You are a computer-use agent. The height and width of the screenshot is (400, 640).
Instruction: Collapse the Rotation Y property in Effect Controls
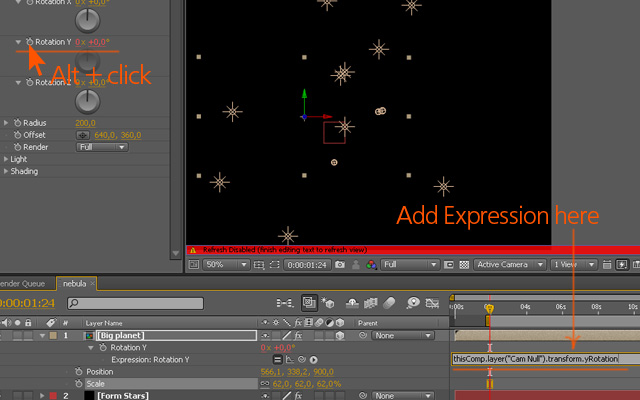pos(18,42)
